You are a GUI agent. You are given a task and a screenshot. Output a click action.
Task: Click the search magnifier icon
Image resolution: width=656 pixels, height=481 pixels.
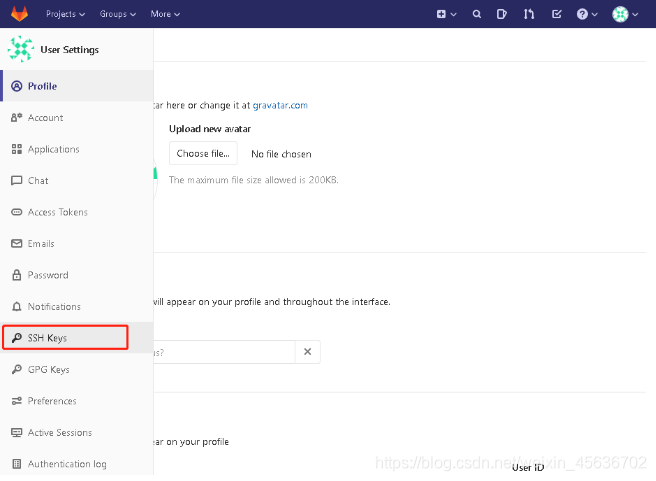477,14
